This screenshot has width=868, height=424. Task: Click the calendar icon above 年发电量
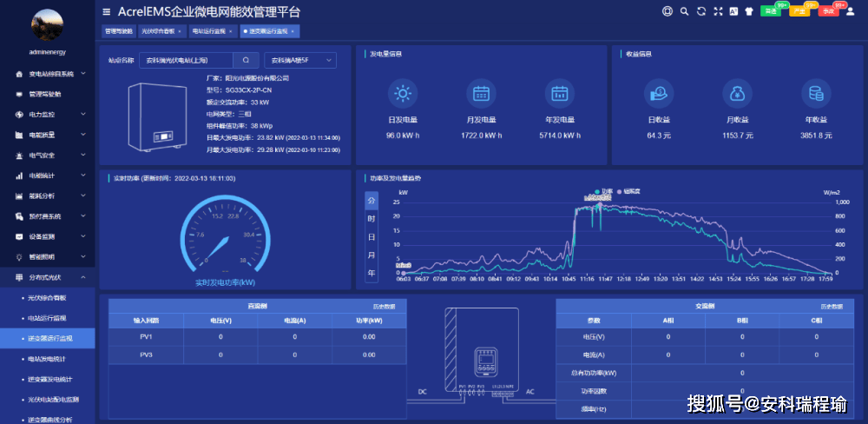pyautogui.click(x=560, y=93)
